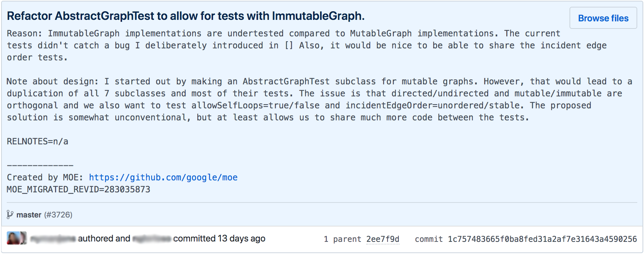Click the dashed separator line in the description
This screenshot has height=255, width=644.
(x=39, y=165)
